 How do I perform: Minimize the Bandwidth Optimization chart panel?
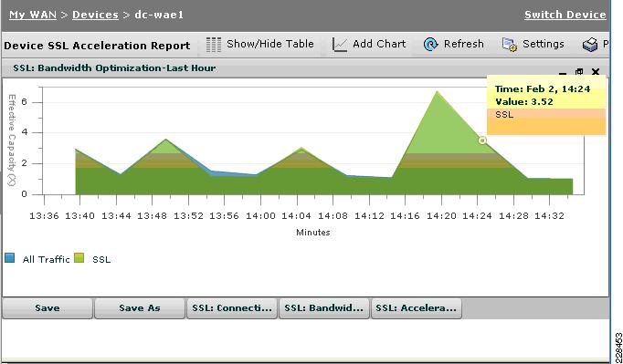pyautogui.click(x=562, y=73)
